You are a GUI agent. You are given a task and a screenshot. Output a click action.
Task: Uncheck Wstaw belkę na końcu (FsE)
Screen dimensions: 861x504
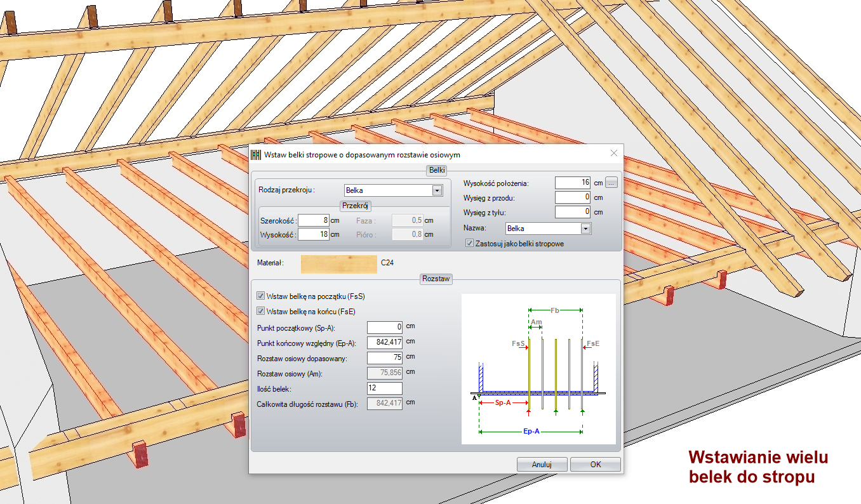(x=261, y=311)
